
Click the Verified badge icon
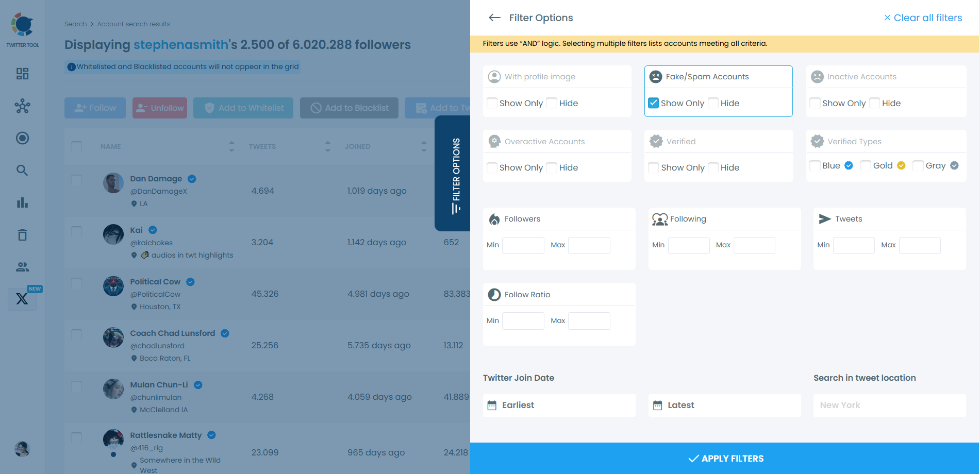coord(656,141)
